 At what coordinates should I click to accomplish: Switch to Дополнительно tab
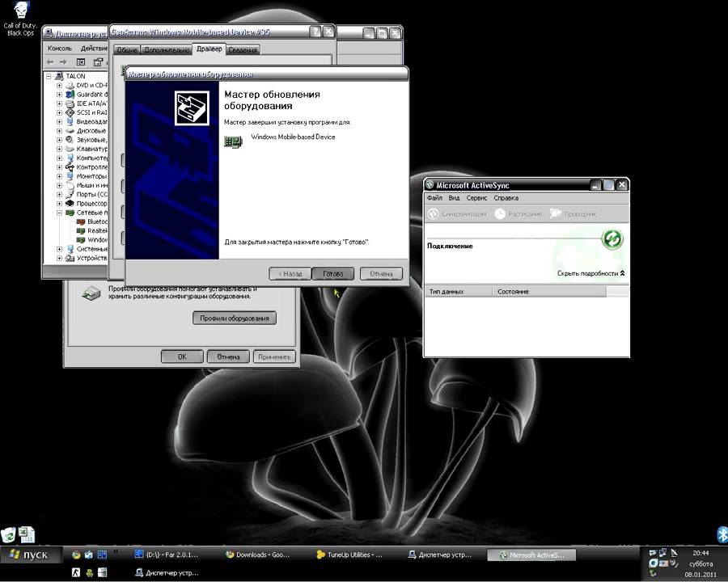[166, 50]
